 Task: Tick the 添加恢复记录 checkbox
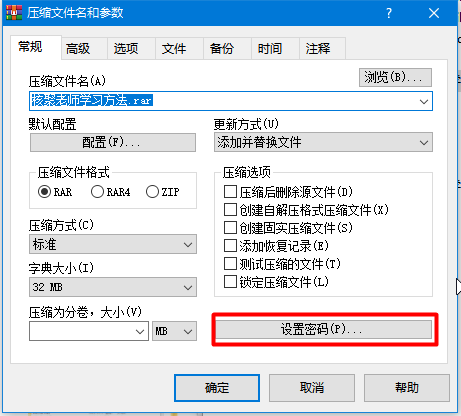(230, 246)
